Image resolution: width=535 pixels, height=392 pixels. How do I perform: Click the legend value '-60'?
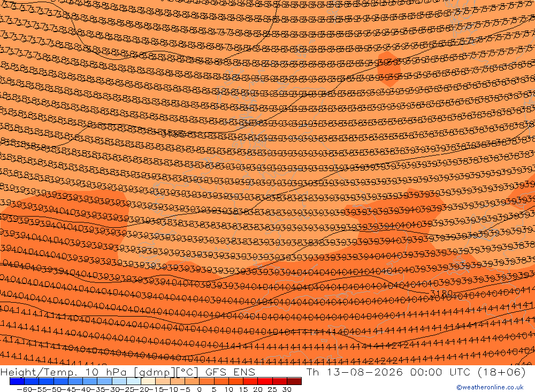click(x=24, y=389)
